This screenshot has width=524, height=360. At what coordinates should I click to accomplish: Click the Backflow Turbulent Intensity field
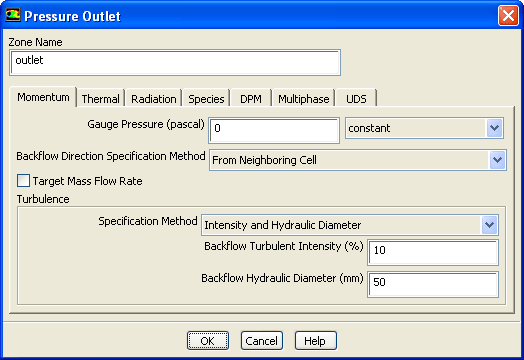coord(433,252)
